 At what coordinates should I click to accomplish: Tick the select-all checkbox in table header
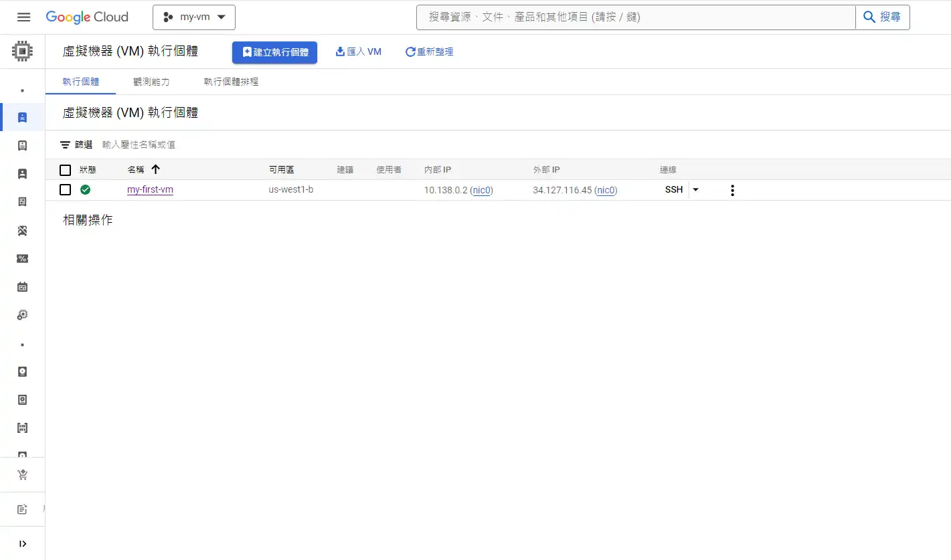point(65,170)
